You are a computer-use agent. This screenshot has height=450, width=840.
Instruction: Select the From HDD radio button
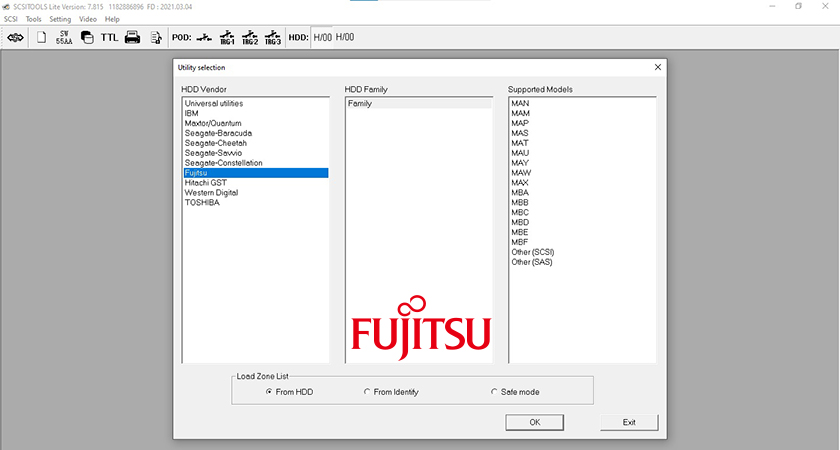pos(289,392)
